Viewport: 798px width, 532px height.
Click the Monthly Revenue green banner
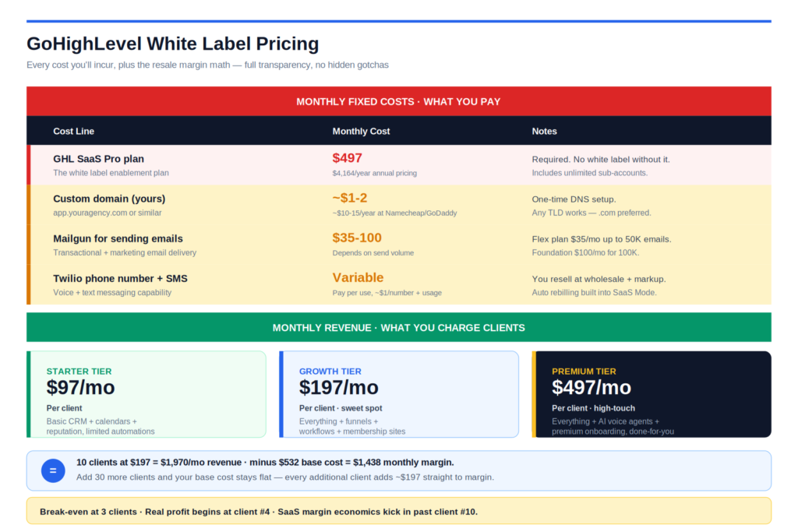tap(398, 328)
